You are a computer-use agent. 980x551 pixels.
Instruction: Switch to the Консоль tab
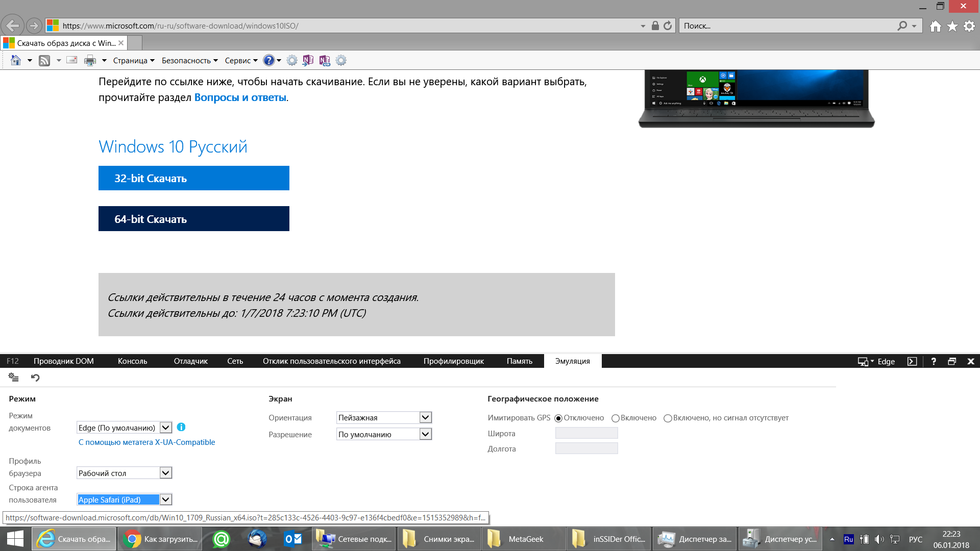[132, 361]
